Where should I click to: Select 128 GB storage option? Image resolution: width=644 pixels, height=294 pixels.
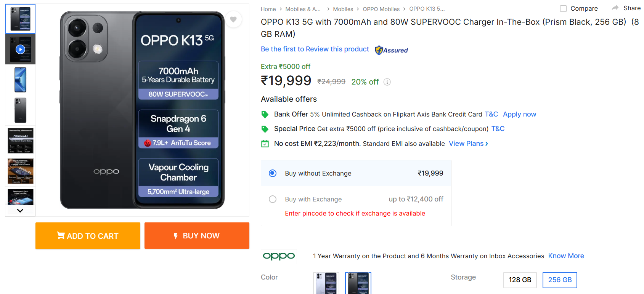[x=520, y=280]
